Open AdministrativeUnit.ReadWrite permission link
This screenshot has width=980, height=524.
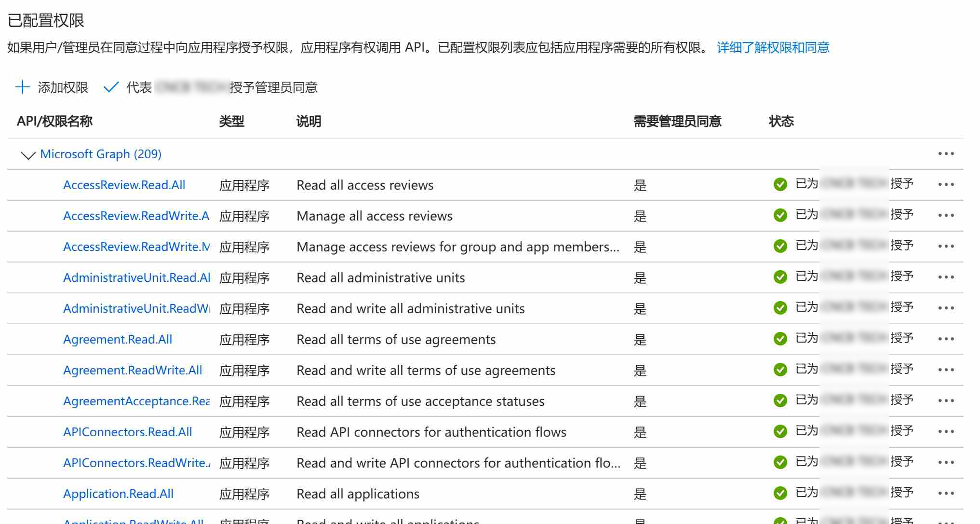tap(136, 308)
